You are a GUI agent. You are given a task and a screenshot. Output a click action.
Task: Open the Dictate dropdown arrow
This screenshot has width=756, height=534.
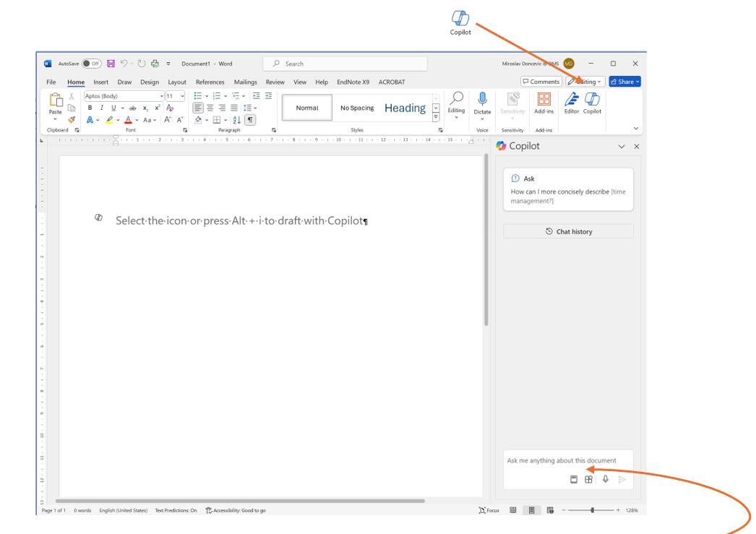(x=482, y=119)
